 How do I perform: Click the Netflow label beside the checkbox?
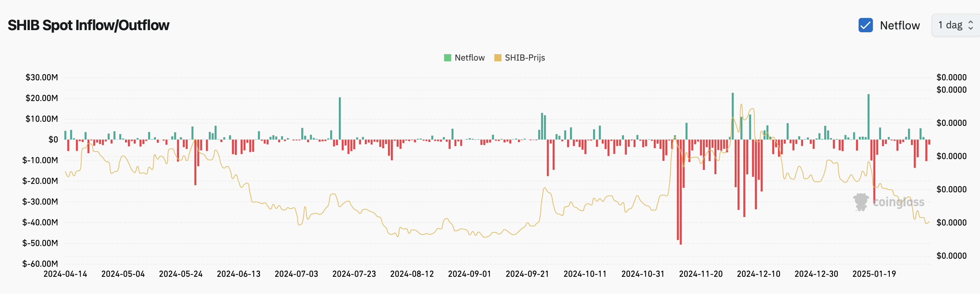(x=900, y=25)
